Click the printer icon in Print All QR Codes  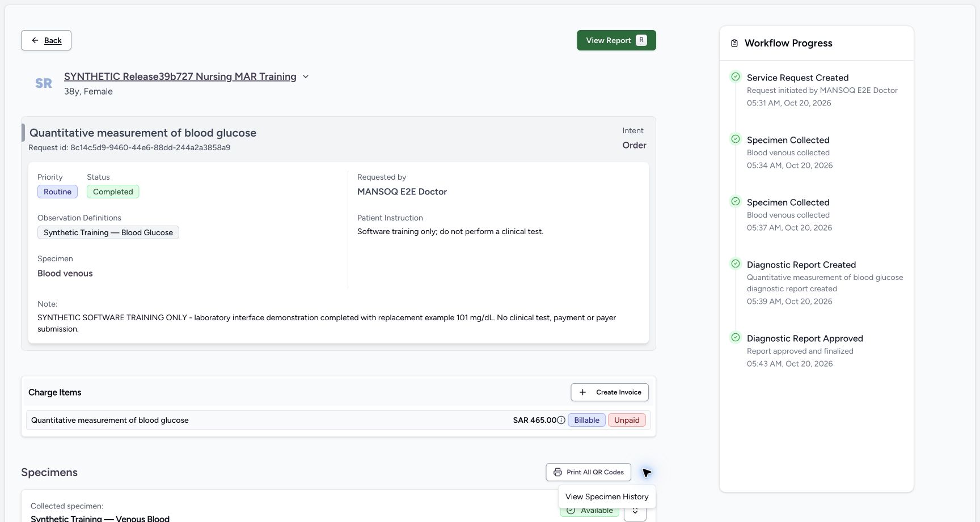(x=557, y=472)
